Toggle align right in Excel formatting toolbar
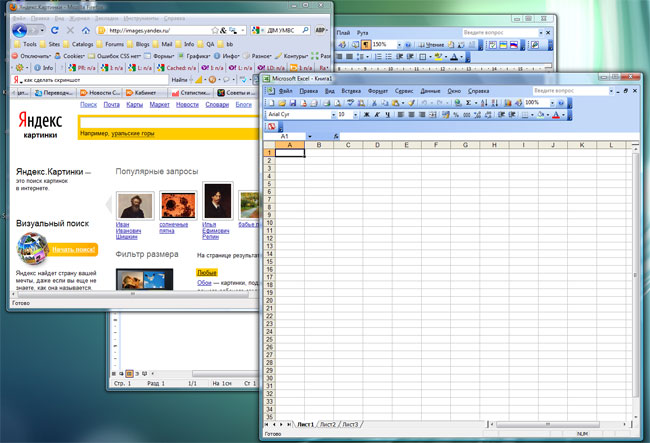This screenshot has width=650, height=443. pyautogui.click(x=422, y=115)
